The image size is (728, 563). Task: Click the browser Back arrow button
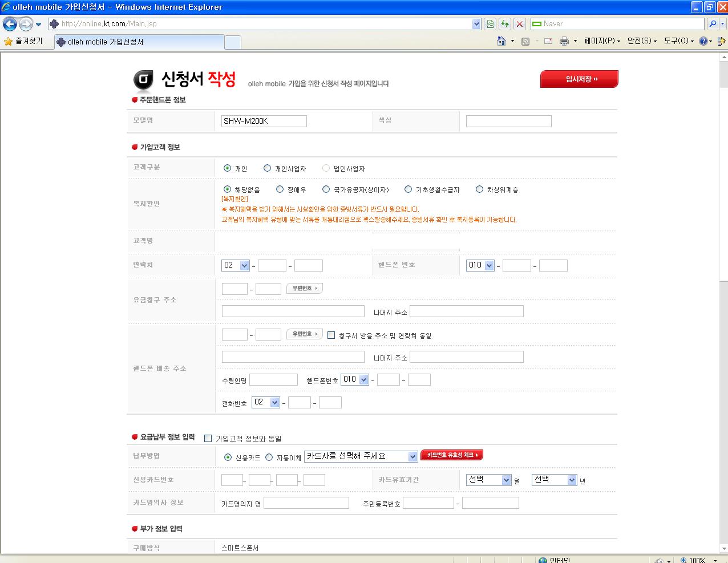(x=10, y=24)
